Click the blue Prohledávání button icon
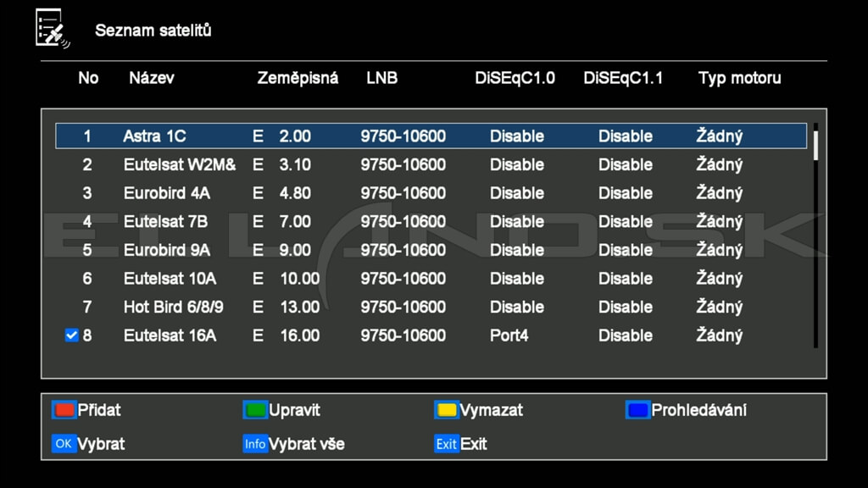Viewport: 868px width, 488px height. [x=637, y=410]
